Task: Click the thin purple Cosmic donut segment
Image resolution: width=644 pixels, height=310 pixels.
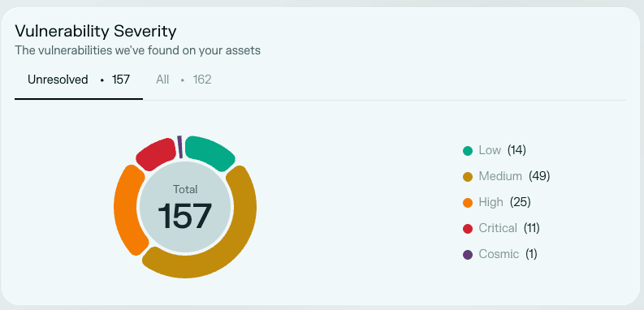Action: [180, 147]
